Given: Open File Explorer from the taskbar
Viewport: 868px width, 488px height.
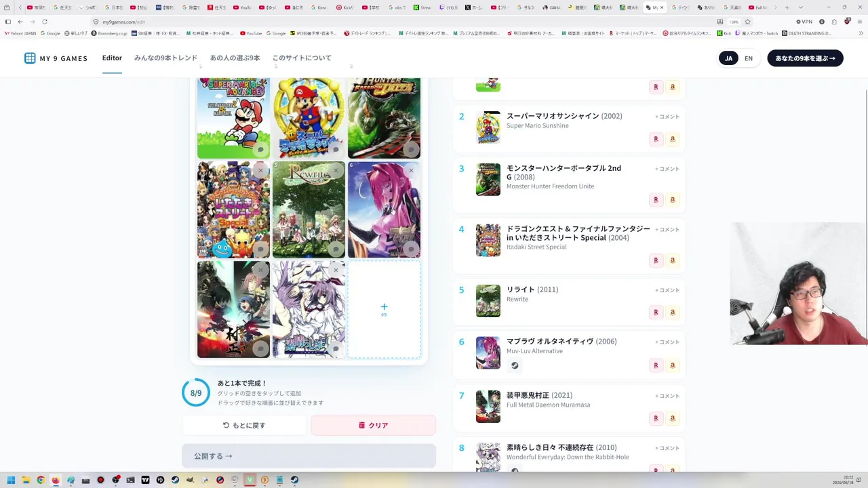Looking at the screenshot, I should pyautogui.click(x=26, y=480).
